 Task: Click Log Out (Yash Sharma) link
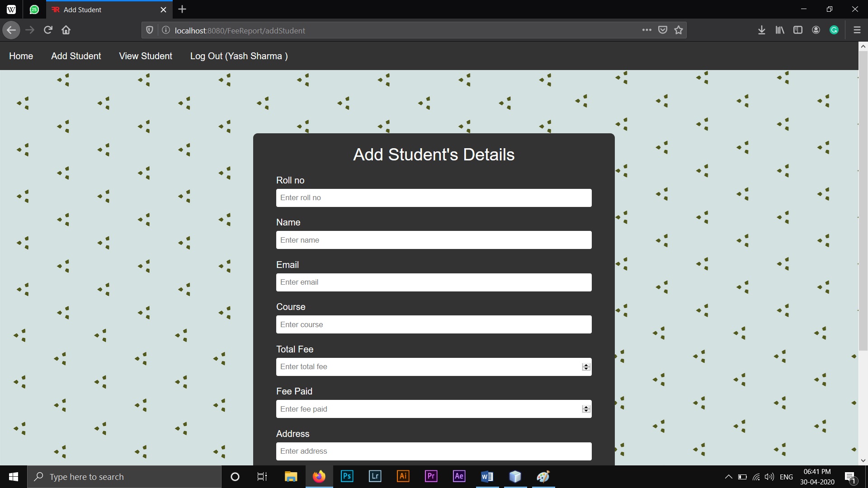239,56
